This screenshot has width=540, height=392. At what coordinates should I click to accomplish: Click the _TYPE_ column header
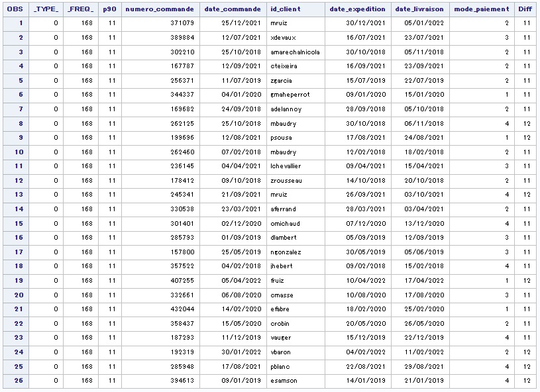(46, 9)
